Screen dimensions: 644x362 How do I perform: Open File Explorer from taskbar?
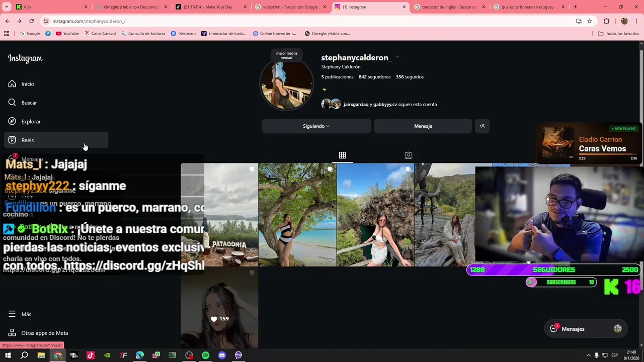41,355
